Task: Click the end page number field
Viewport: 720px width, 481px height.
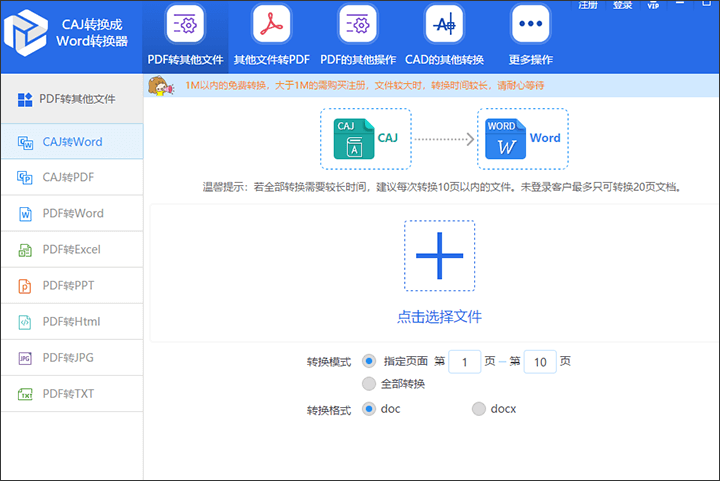Action: [x=540, y=362]
